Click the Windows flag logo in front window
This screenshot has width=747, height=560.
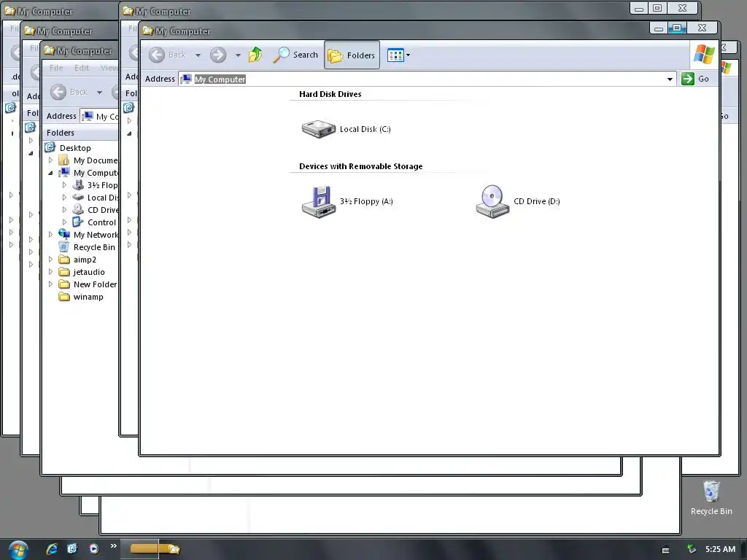tap(704, 54)
